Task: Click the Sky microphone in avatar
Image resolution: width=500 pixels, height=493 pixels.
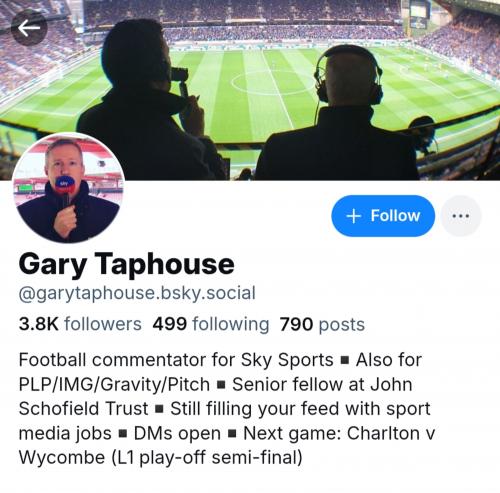Action: point(65,189)
